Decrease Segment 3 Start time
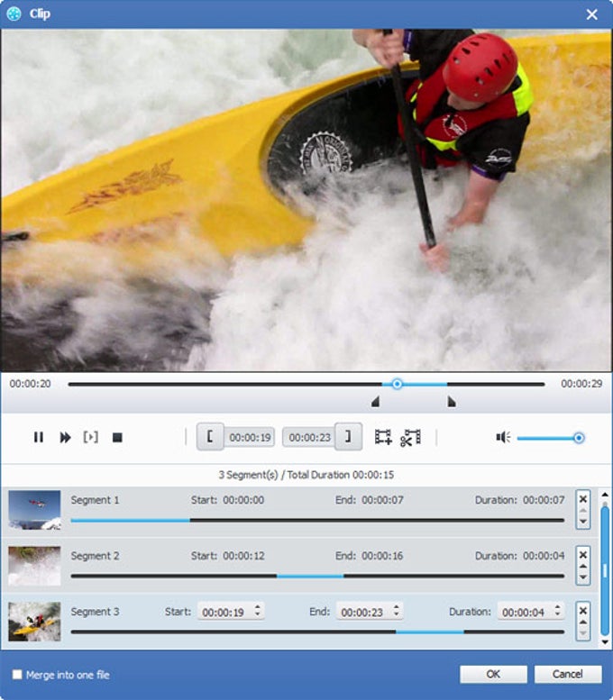 click(x=257, y=615)
